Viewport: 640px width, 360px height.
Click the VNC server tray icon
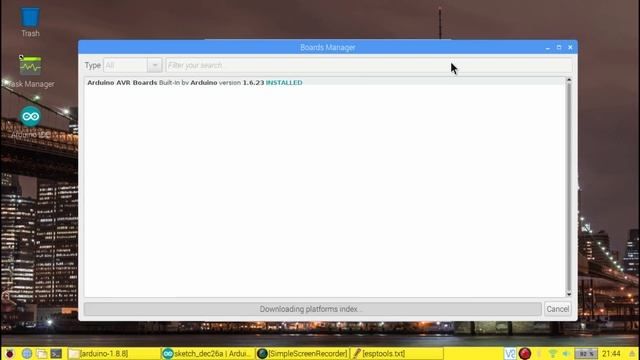[x=510, y=353]
